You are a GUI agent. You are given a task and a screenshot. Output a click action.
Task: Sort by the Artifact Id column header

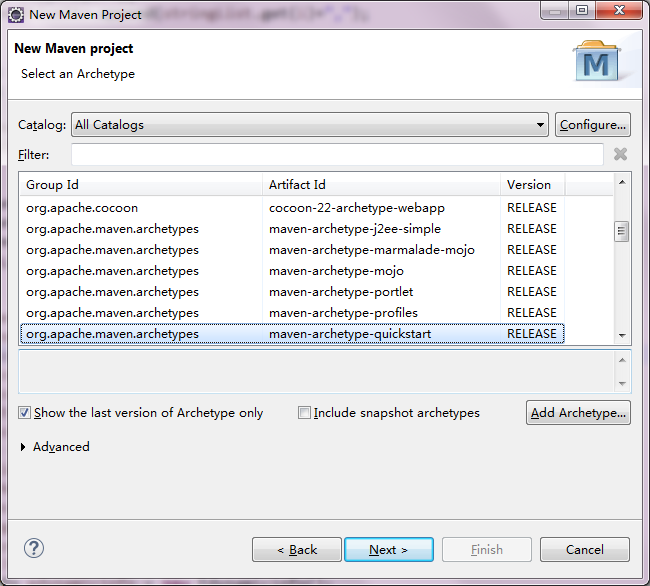pyautogui.click(x=381, y=184)
